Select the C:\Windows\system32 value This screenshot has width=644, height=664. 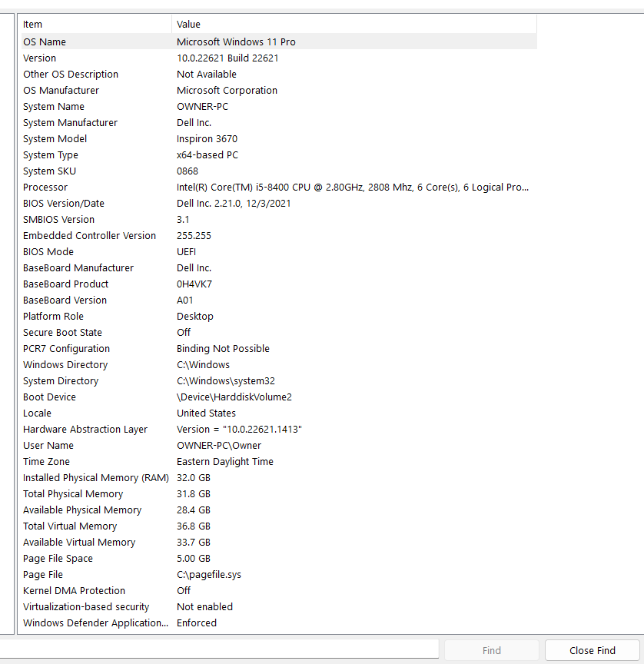(x=226, y=380)
